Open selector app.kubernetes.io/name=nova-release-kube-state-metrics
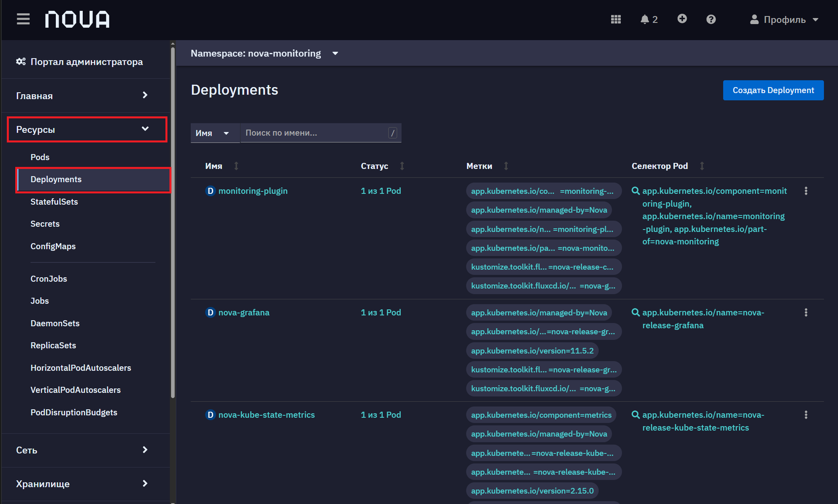Image resolution: width=838 pixels, height=504 pixels. [x=703, y=421]
